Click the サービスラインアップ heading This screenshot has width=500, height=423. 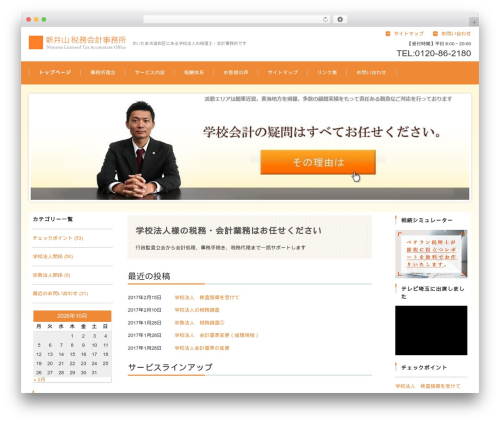point(170,367)
